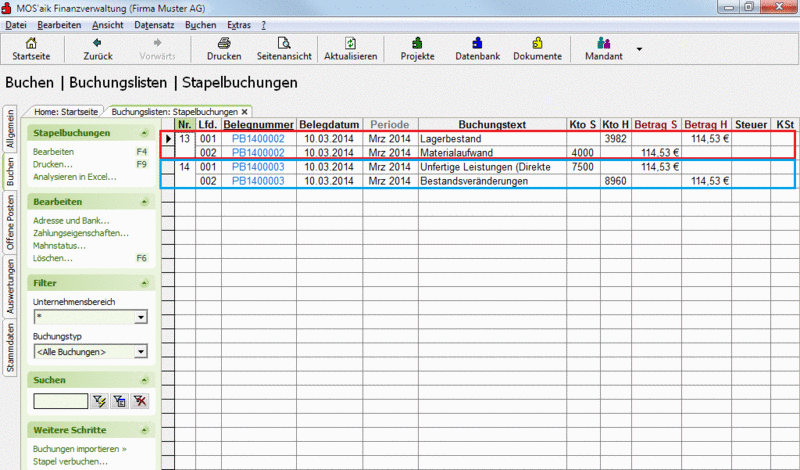Click the middle search filter icon
The image size is (800, 470).
point(119,401)
